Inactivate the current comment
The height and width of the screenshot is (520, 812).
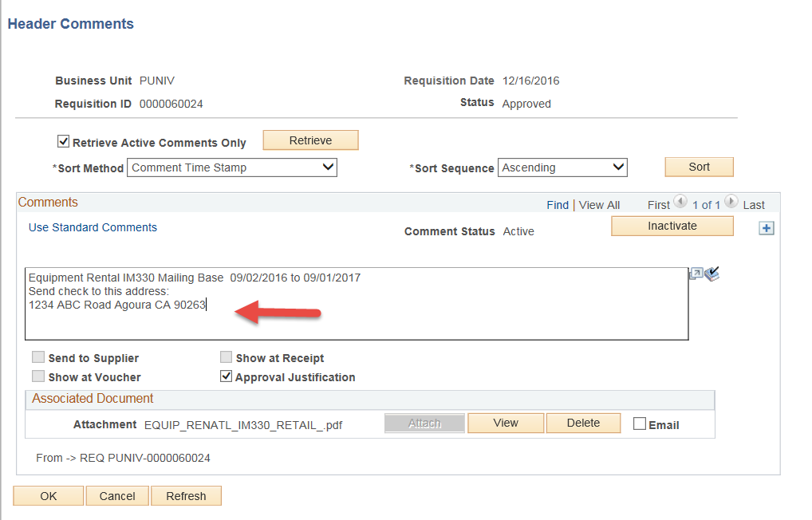pos(672,227)
